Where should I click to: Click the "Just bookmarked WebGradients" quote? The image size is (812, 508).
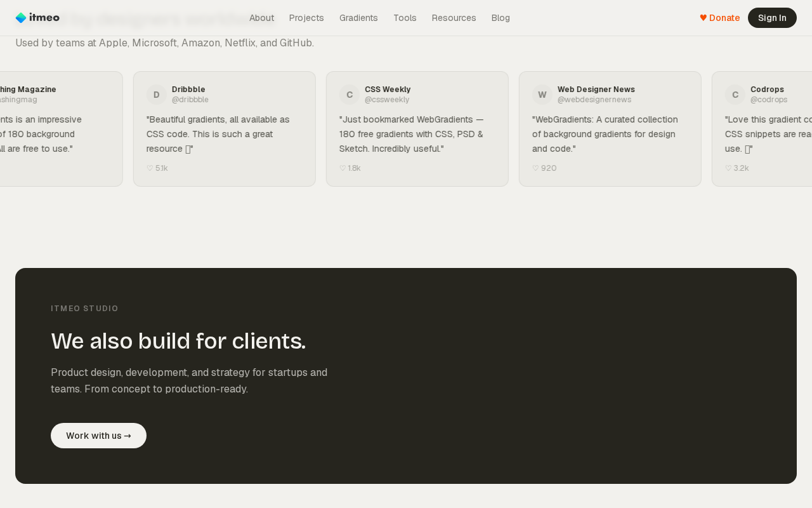pos(412,134)
